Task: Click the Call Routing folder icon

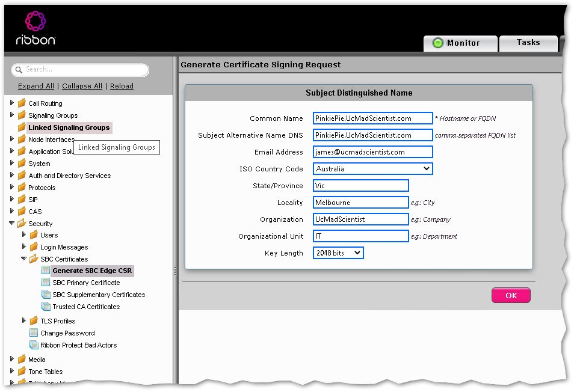Action: pyautogui.click(x=22, y=103)
